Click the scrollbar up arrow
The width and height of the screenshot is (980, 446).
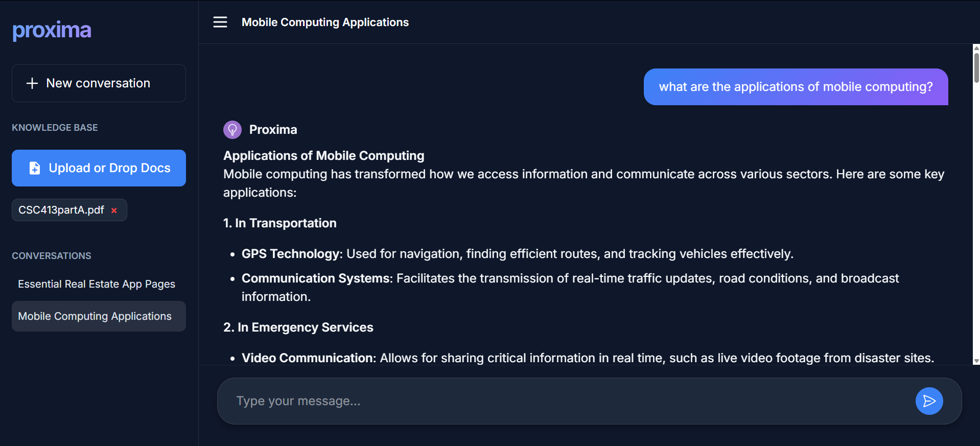click(976, 48)
